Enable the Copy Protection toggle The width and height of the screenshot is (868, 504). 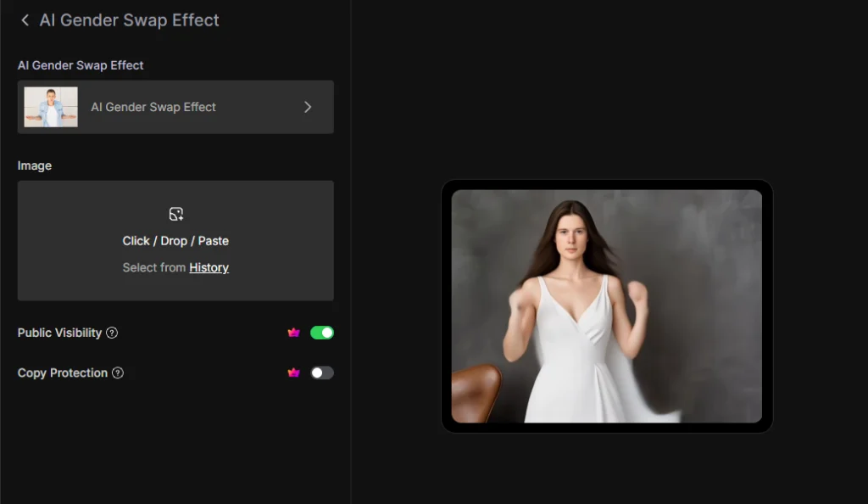[x=322, y=372]
